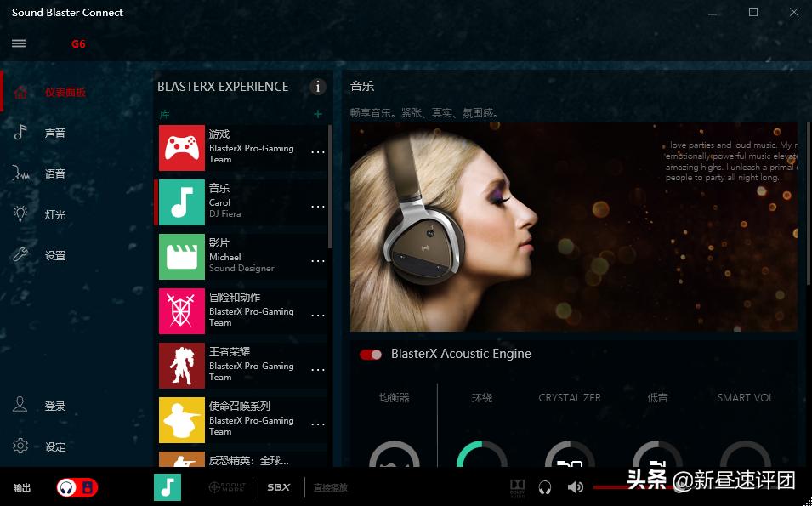Open the 语音 voice page

click(55, 173)
